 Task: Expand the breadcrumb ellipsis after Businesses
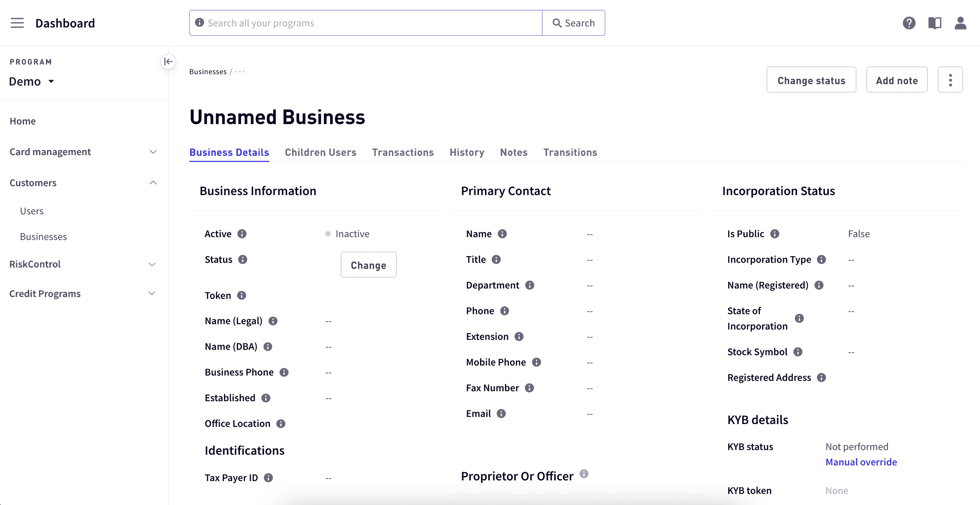point(240,72)
